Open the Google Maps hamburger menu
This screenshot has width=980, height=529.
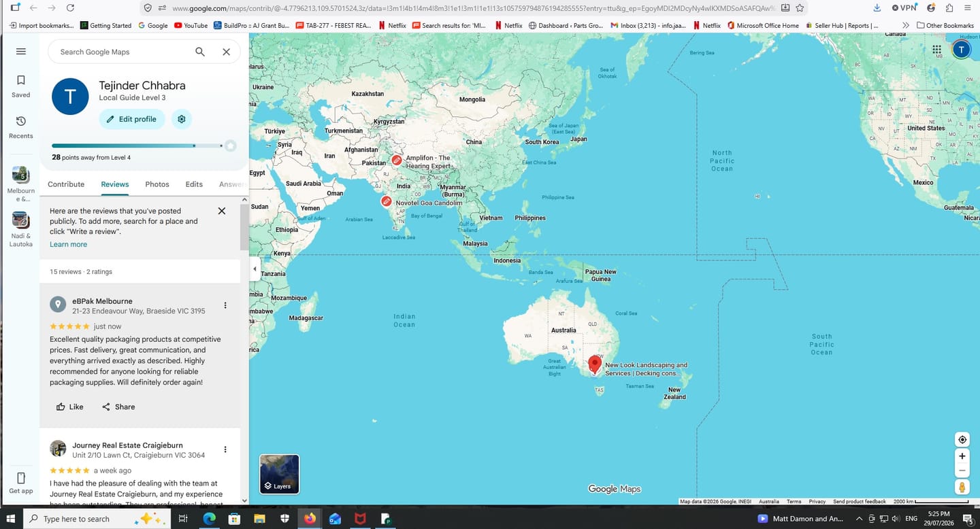pos(20,52)
